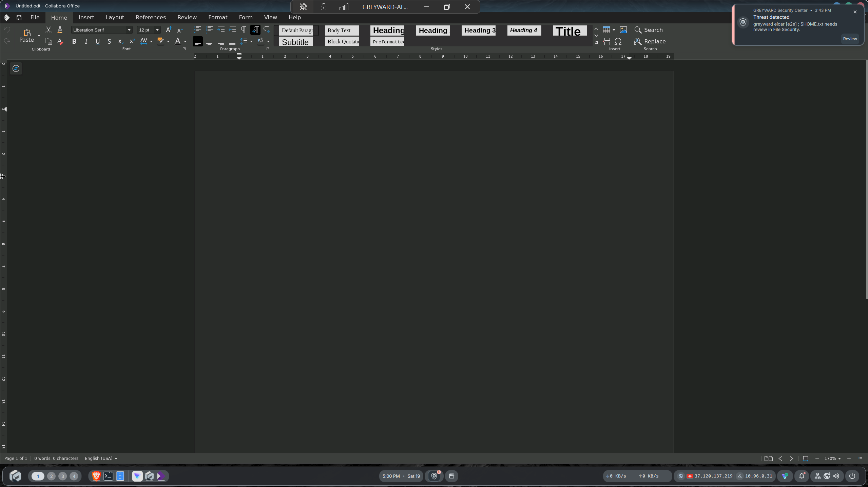Click the Clear Direct Formatting icon
This screenshot has width=868, height=487.
(60, 41)
